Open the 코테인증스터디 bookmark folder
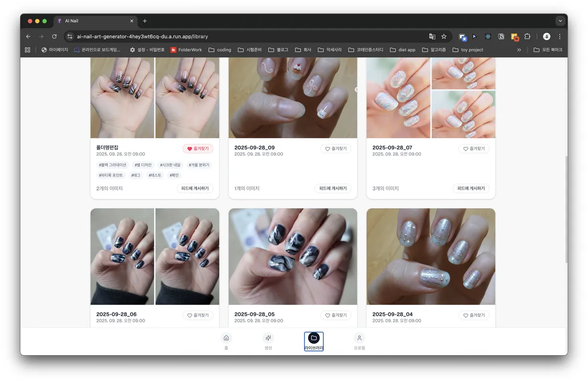588x382 pixels. (367, 49)
